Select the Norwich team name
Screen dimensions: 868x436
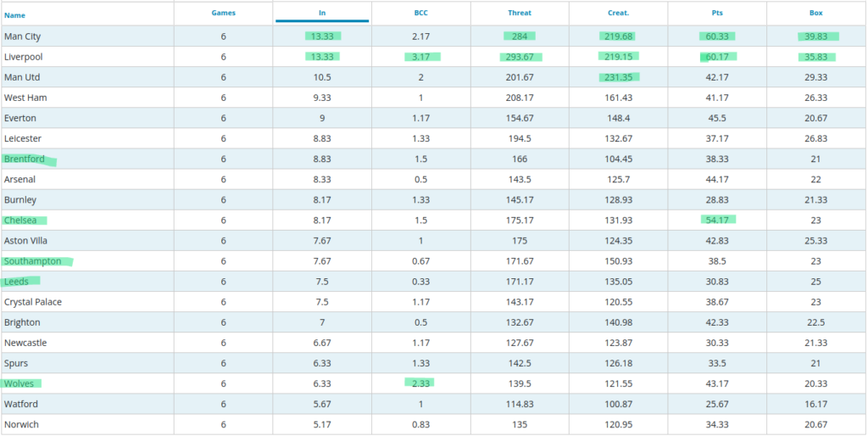[21, 425]
